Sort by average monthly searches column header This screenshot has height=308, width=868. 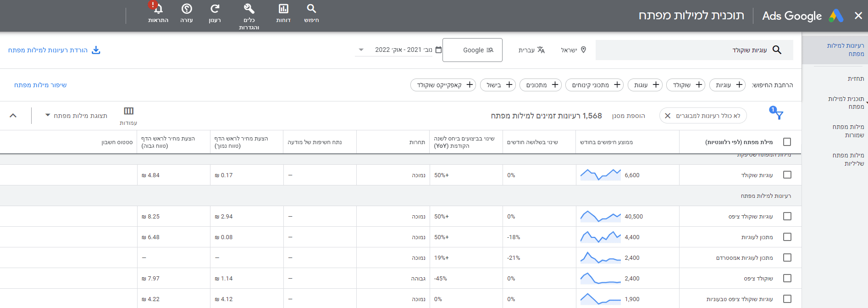(606, 142)
